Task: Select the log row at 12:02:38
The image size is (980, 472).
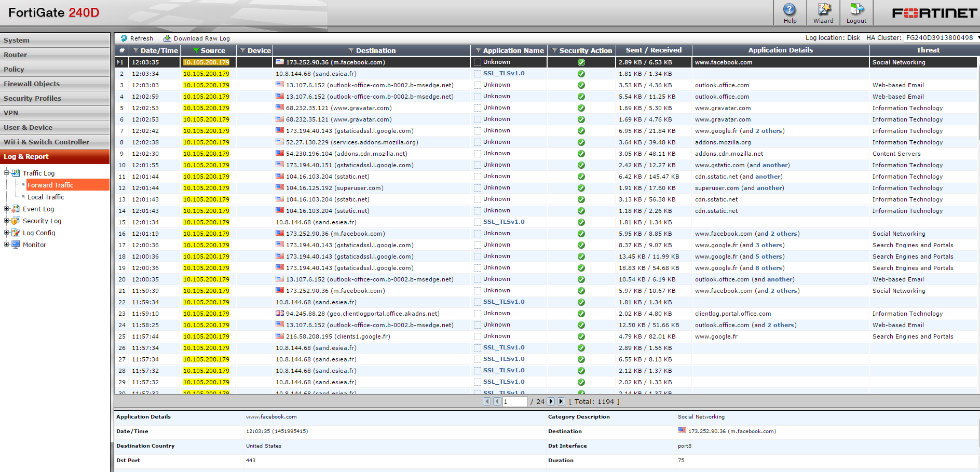Action: point(546,142)
